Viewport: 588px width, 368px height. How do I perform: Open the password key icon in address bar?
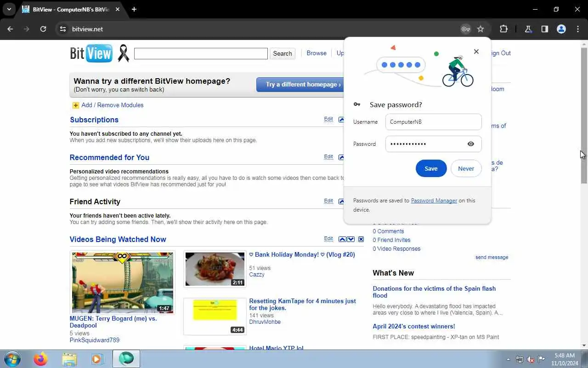[x=466, y=29]
